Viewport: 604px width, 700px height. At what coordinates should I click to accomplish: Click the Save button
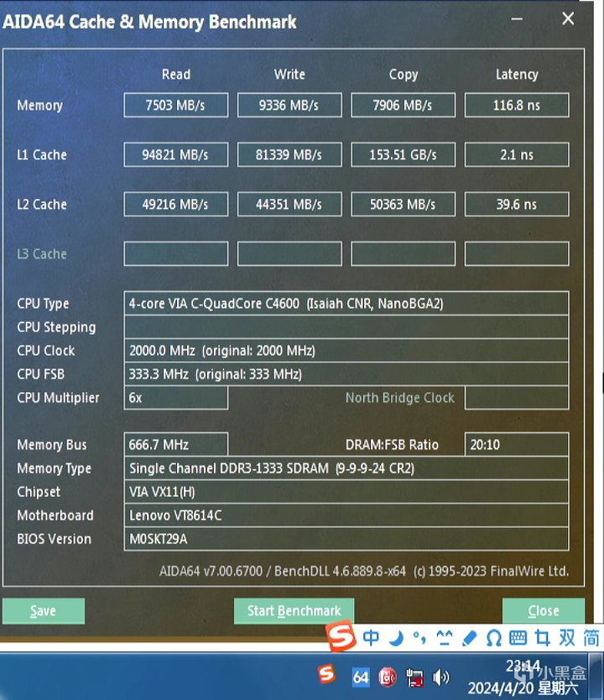tap(44, 611)
